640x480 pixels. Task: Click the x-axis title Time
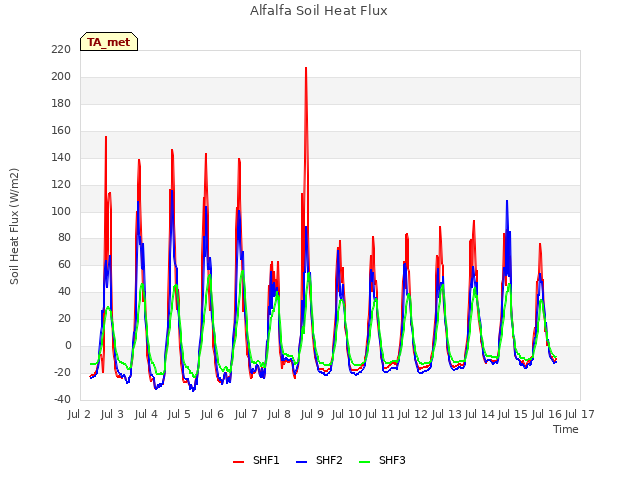pyautogui.click(x=566, y=429)
